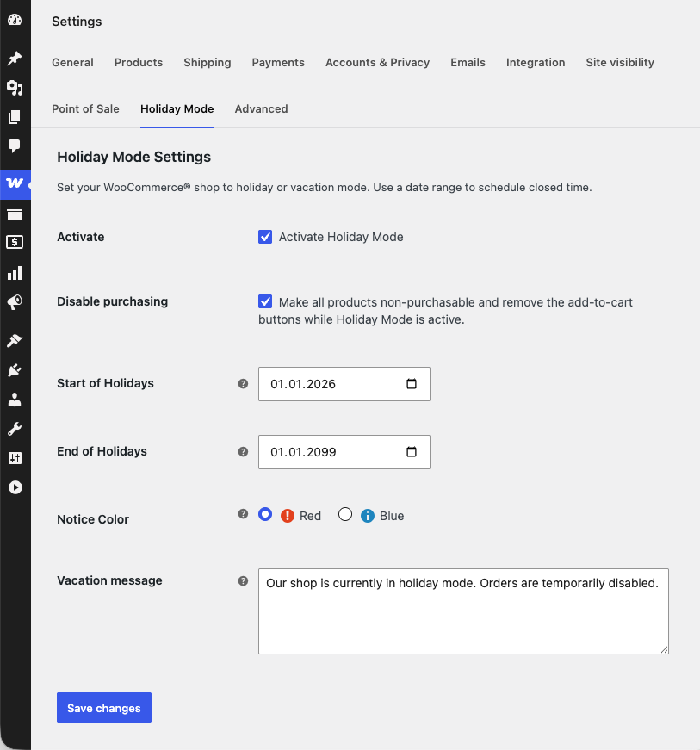
Task: Open the Products archive box icon
Action: pos(15,214)
